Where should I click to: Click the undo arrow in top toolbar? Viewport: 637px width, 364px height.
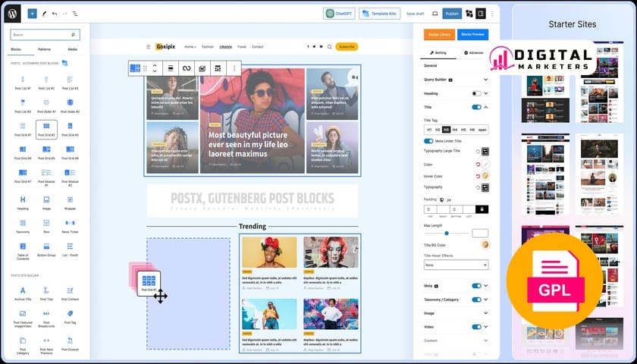coord(54,14)
